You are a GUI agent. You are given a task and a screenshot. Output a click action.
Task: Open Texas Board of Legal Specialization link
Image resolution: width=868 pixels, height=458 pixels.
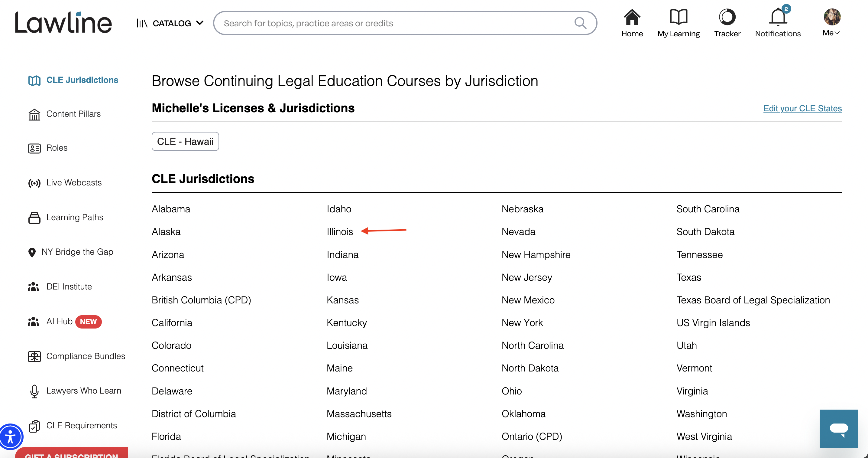pos(753,300)
